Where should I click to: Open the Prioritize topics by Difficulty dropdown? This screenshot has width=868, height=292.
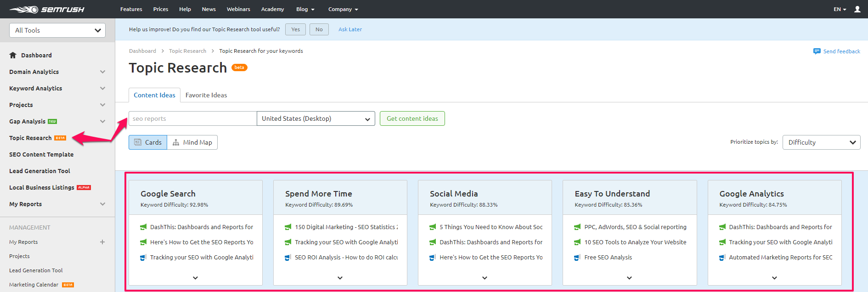822,142
